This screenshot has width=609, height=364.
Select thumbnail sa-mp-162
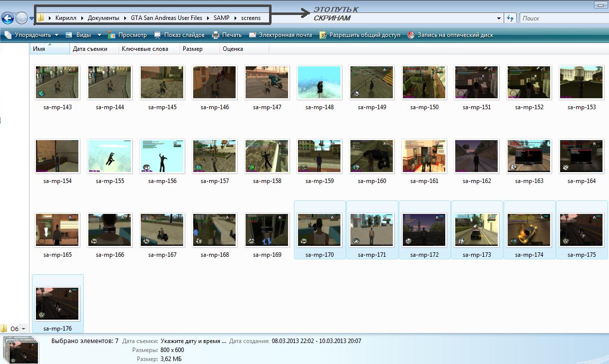pos(477,156)
